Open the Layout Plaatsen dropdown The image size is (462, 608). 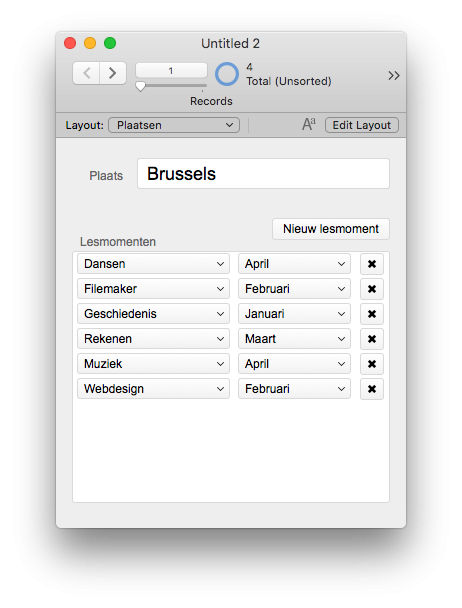coord(174,125)
